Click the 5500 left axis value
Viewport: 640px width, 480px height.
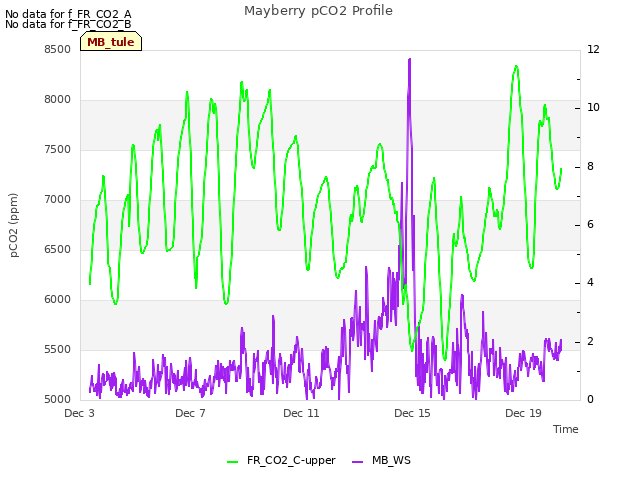(x=58, y=349)
